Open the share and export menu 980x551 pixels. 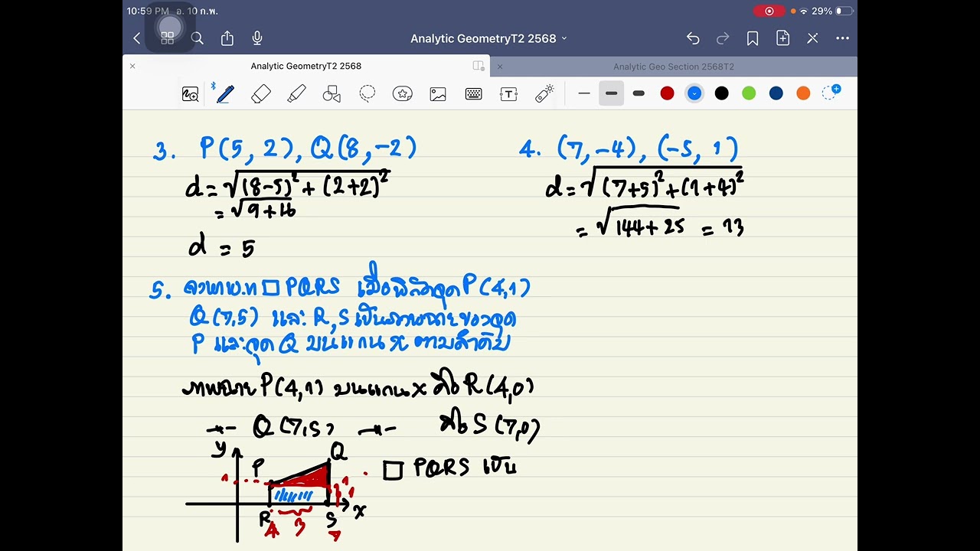point(227,38)
